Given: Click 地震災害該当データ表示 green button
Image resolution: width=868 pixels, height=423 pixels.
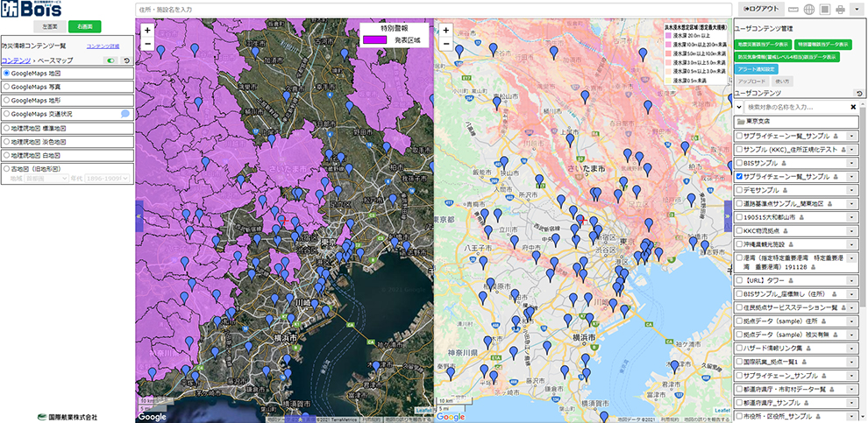Looking at the screenshot, I should (x=763, y=45).
